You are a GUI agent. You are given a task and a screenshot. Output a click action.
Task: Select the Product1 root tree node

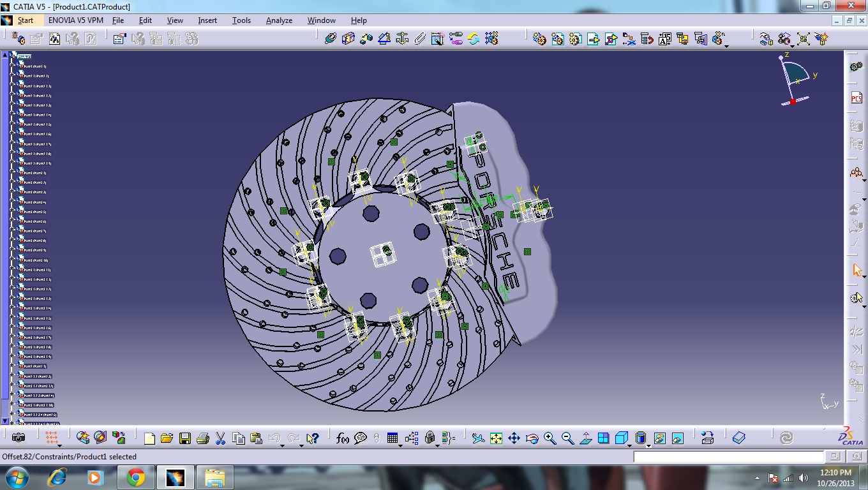pos(24,57)
